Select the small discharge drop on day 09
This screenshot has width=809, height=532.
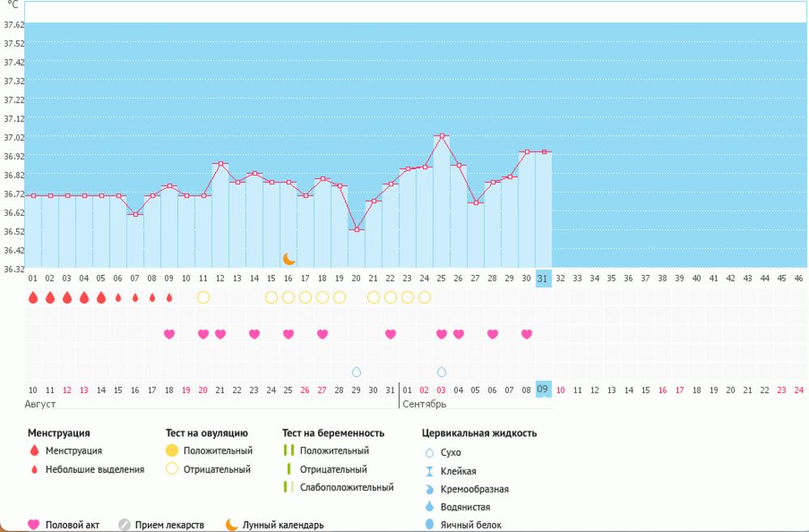tap(169, 298)
